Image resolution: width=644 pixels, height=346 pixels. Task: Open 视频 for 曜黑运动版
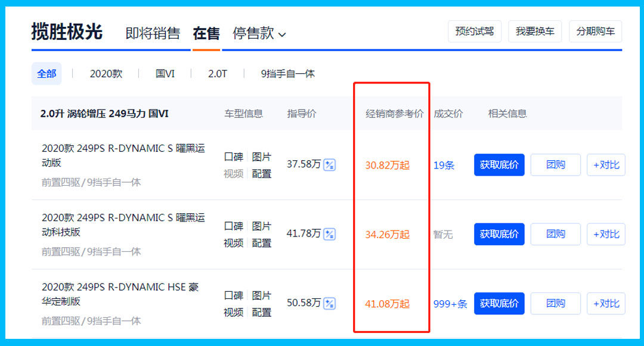[x=233, y=174]
